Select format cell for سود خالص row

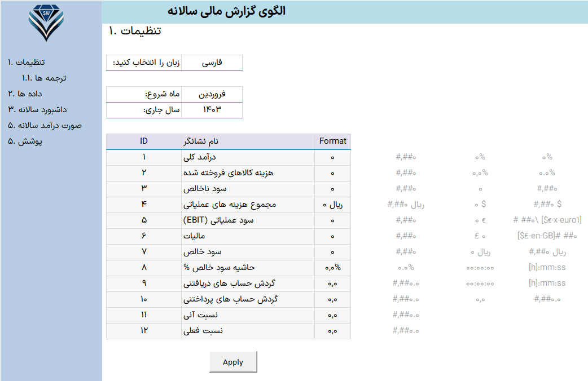click(332, 252)
